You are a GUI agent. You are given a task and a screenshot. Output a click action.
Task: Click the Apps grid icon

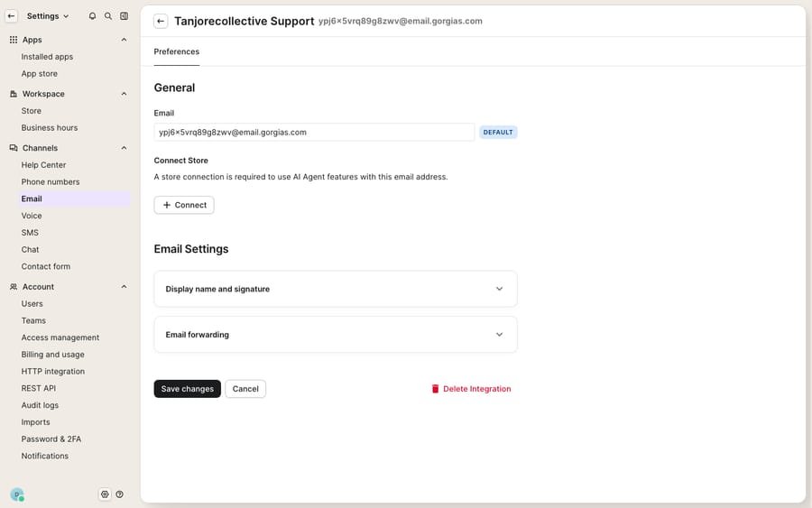(x=14, y=40)
